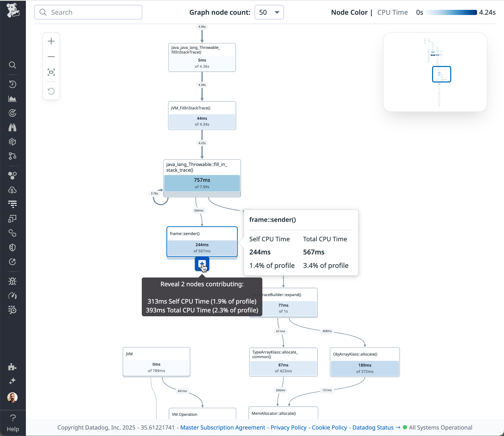This screenshot has width=504, height=436.
Task: Reveal 2 contributing nodes under frame::sender()
Action: coord(202,264)
